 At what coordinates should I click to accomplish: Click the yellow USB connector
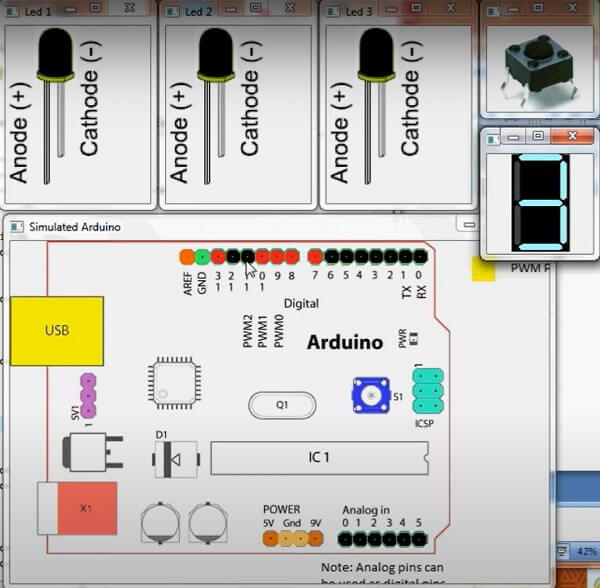[x=57, y=331]
